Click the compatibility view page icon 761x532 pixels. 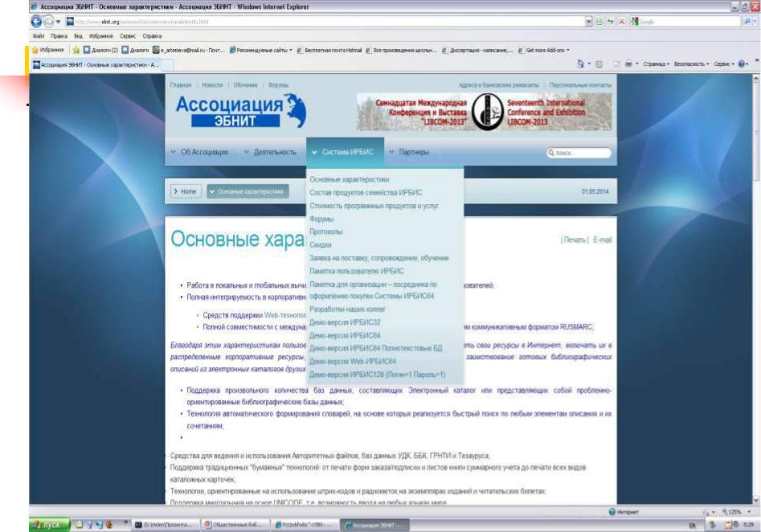pyautogui.click(x=599, y=22)
